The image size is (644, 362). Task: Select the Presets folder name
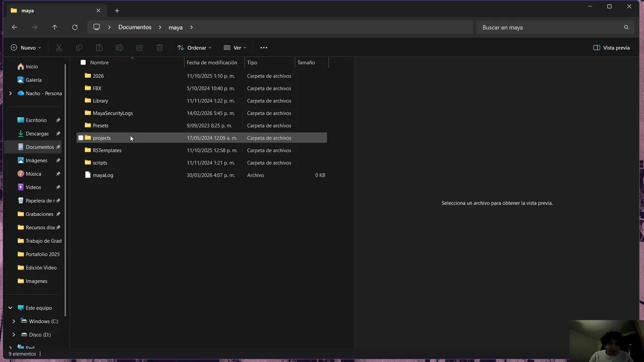(x=101, y=126)
